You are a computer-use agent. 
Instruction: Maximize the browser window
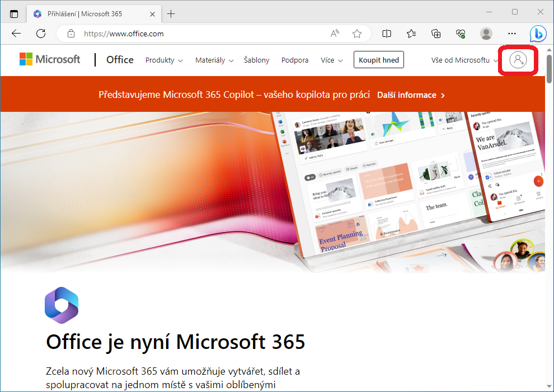coord(515,12)
